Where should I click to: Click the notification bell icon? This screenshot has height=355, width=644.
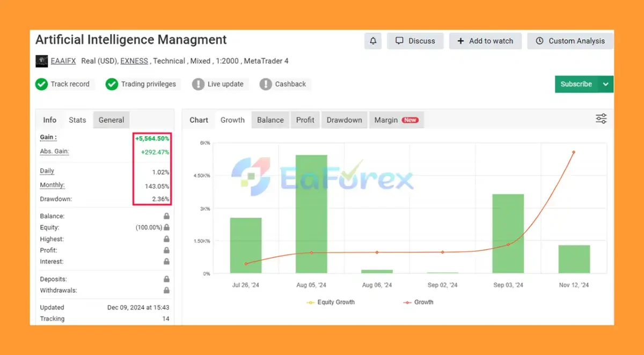373,41
